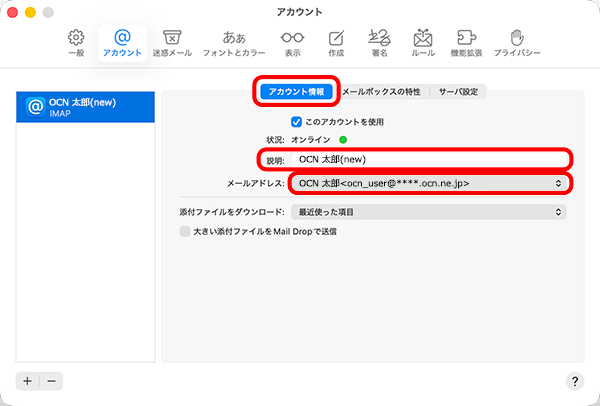Viewport: 600px width, 406px height.
Task: Open the 迷惑メール junk mail settings
Action: tap(171, 41)
